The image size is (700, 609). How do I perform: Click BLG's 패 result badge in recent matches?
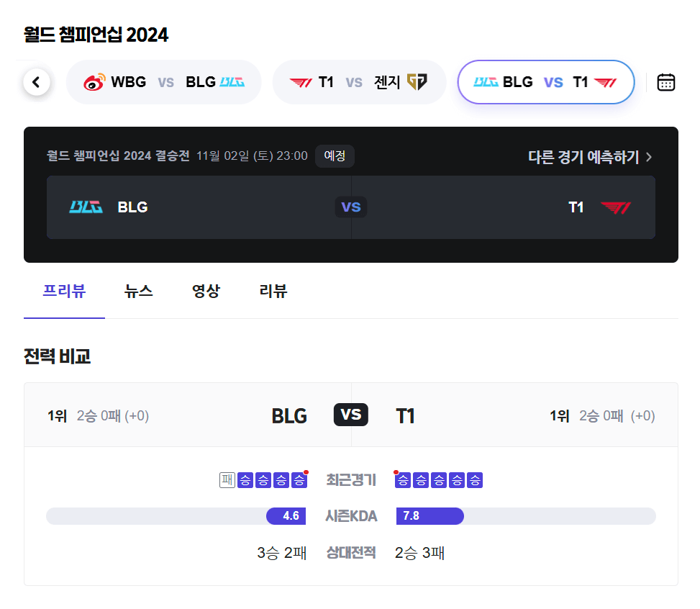click(x=227, y=479)
